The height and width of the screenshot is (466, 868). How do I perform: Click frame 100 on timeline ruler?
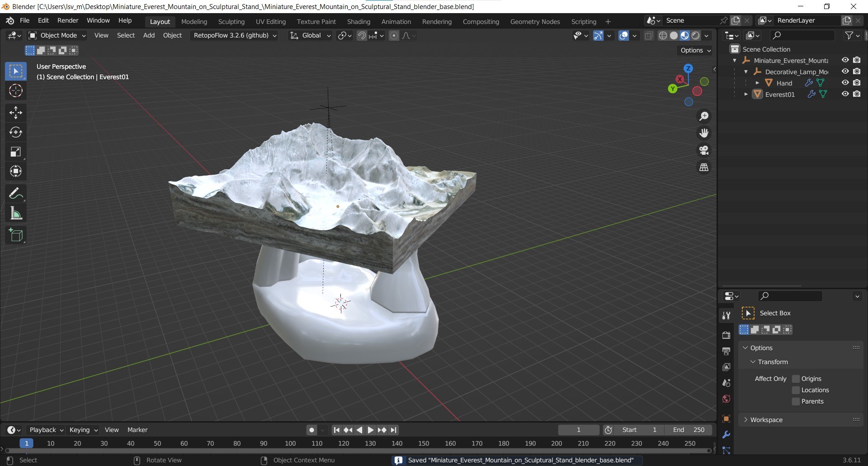(x=290, y=443)
